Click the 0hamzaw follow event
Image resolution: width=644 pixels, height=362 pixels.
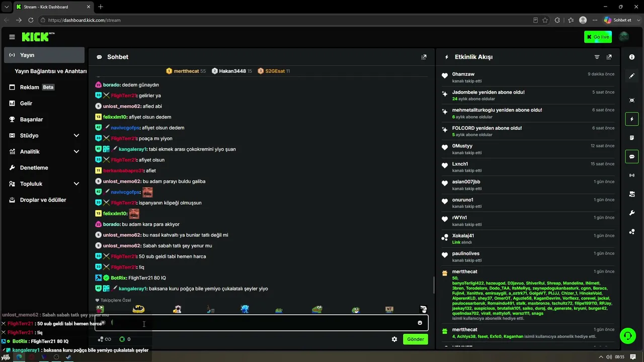[x=528, y=77]
